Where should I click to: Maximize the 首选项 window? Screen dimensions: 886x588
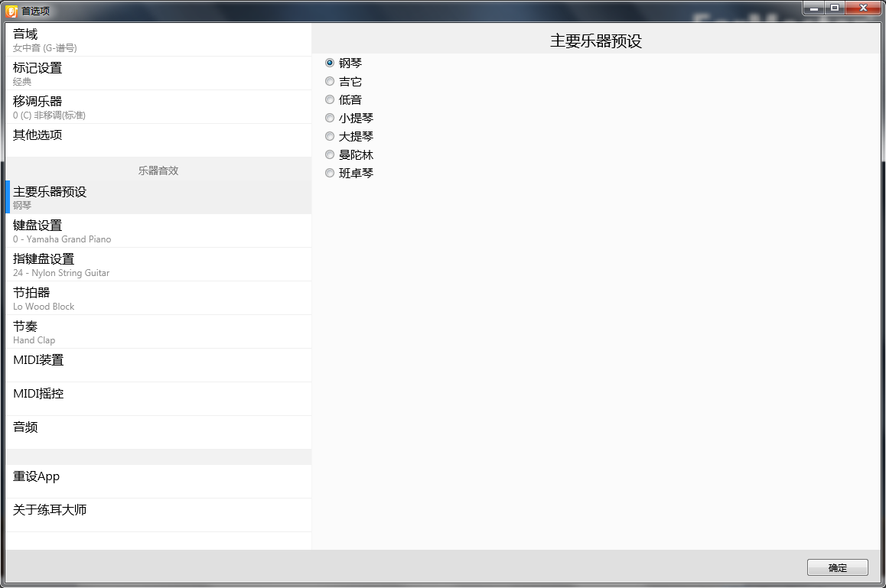pos(835,8)
